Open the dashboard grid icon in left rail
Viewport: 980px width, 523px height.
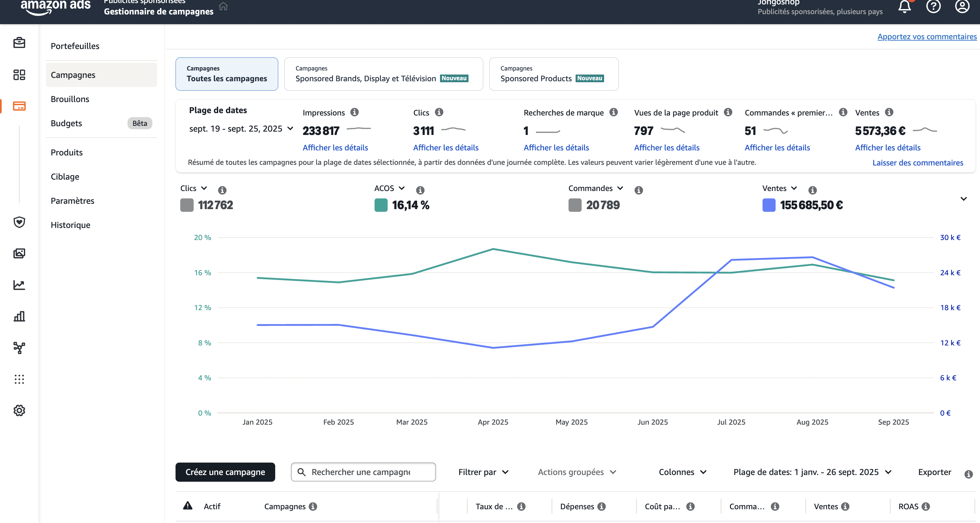pyautogui.click(x=19, y=74)
